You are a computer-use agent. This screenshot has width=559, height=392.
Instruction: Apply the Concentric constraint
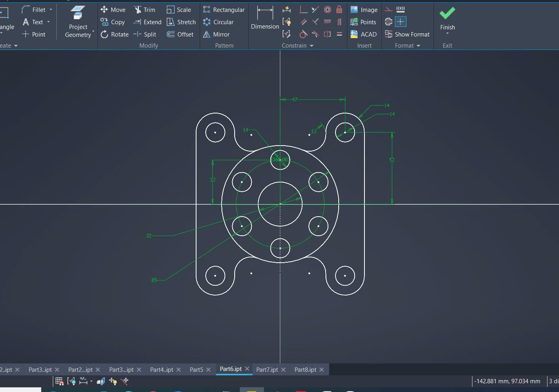327,10
